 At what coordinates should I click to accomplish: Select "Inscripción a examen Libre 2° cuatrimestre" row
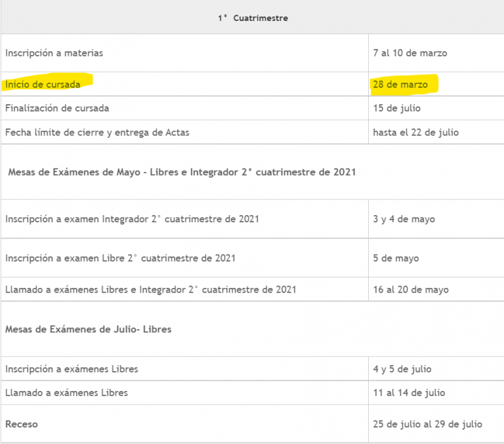(120, 258)
